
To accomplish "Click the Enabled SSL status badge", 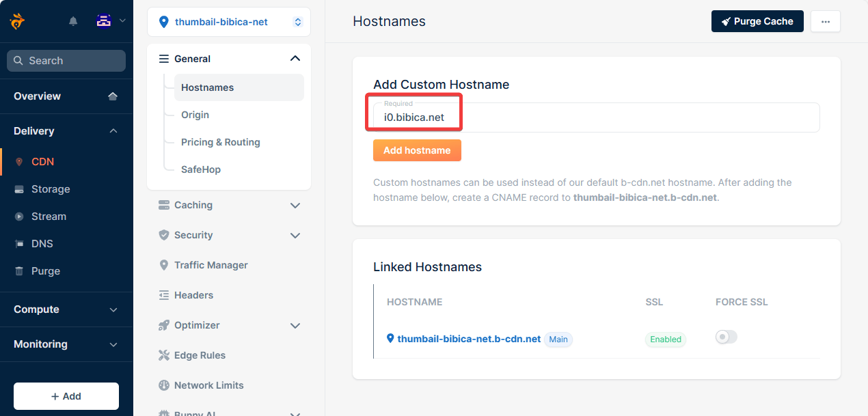I will (x=666, y=339).
